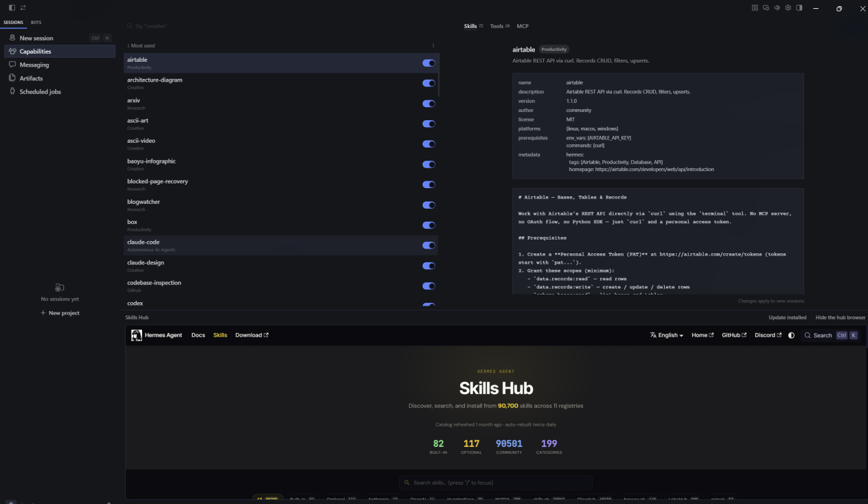The width and height of the screenshot is (868, 504).
Task: Click the magnifier icon in skills filter box
Action: [x=129, y=26]
